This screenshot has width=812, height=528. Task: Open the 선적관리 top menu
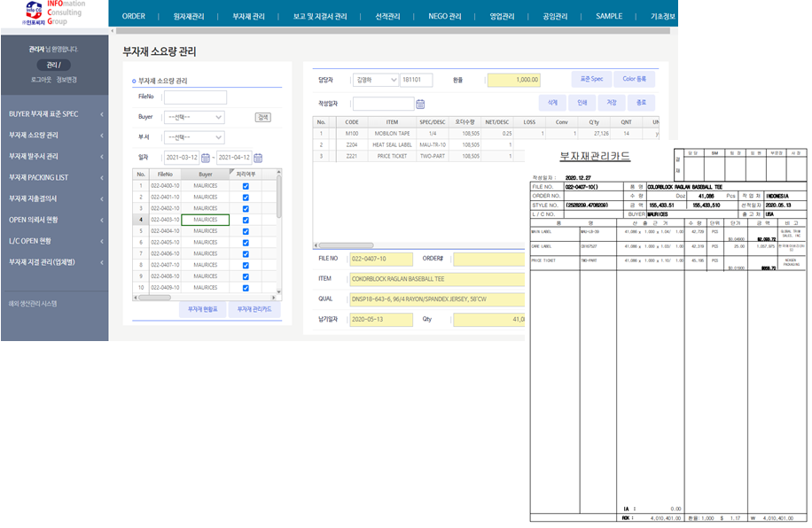coord(387,16)
